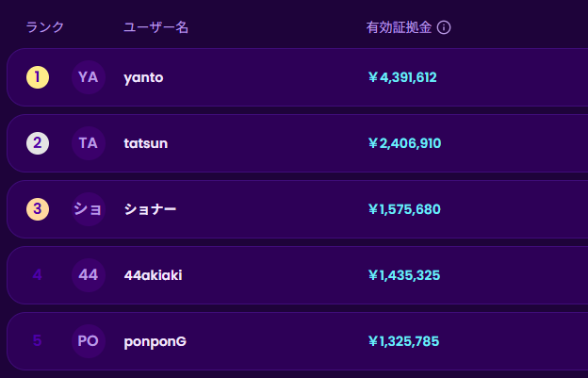Select username yanto

tap(143, 77)
